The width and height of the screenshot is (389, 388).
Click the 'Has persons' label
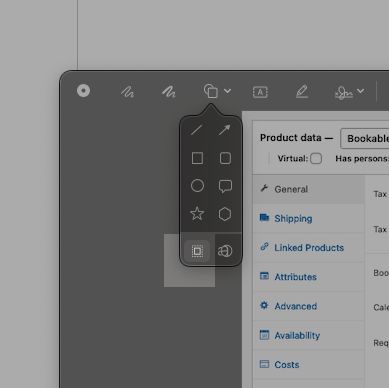point(362,159)
